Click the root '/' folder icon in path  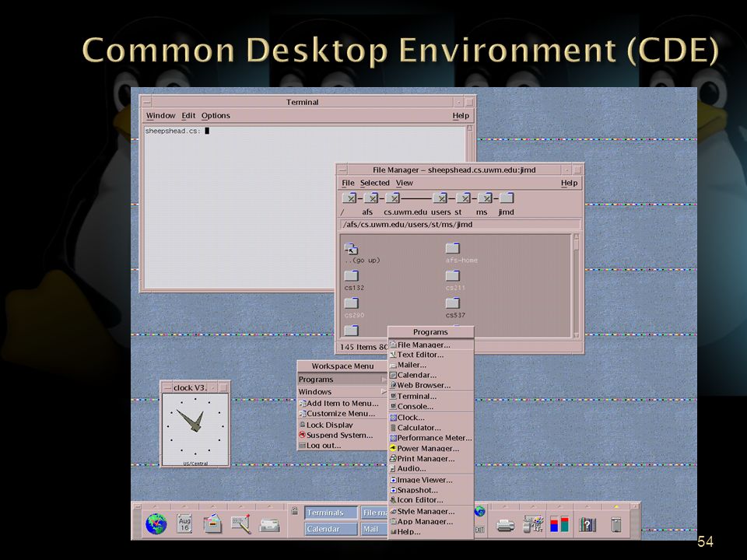click(349, 198)
